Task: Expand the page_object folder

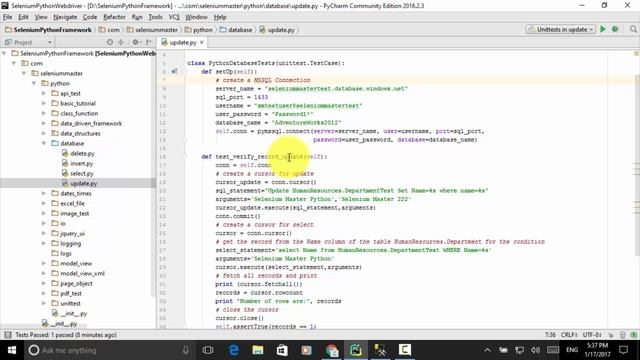Action: pos(44,283)
